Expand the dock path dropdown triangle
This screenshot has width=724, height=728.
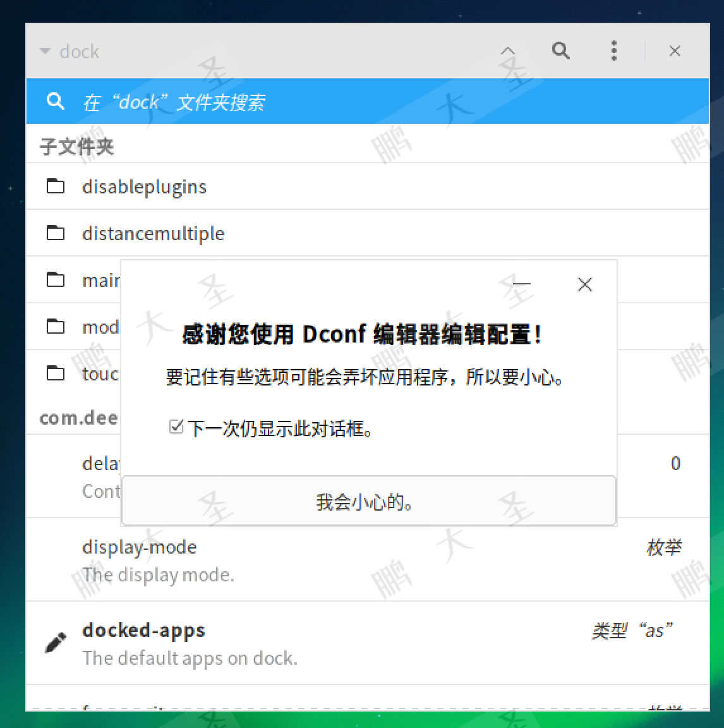[x=45, y=51]
